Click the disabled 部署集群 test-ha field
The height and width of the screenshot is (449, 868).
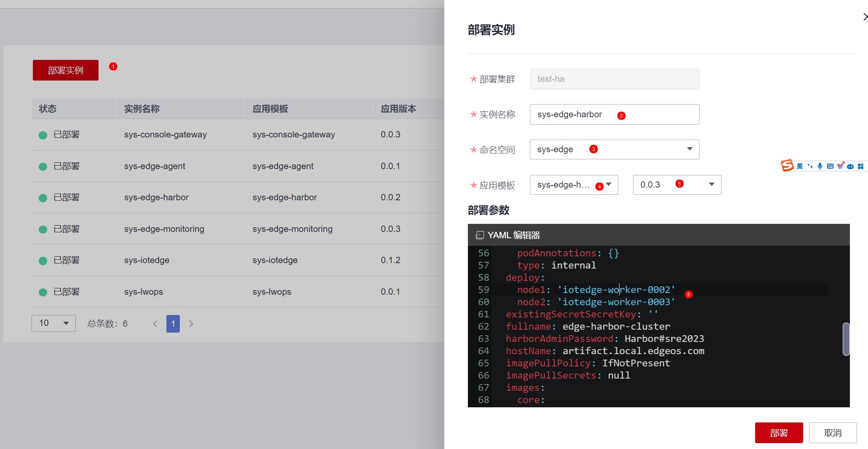click(614, 79)
